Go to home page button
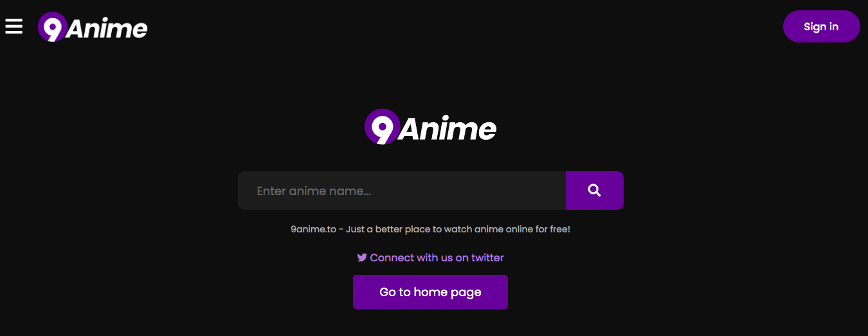 430,292
